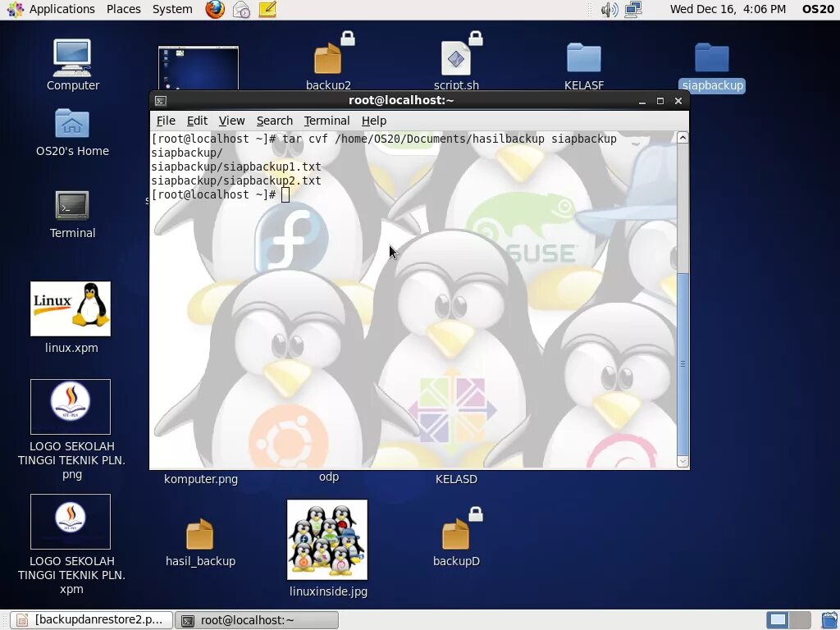Image resolution: width=840 pixels, height=630 pixels.
Task: Select the linux.xpm image file
Action: (71, 308)
